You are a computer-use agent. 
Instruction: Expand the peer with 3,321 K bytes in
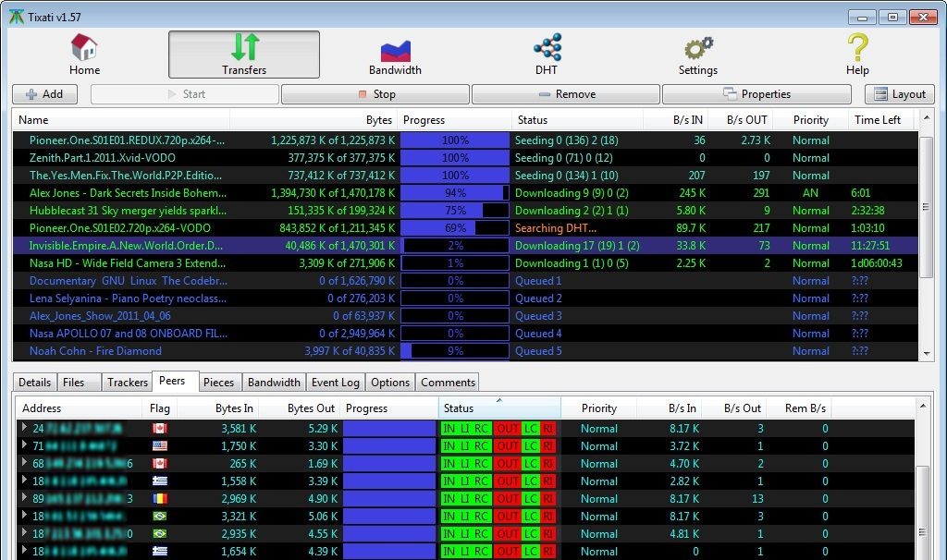(24, 515)
